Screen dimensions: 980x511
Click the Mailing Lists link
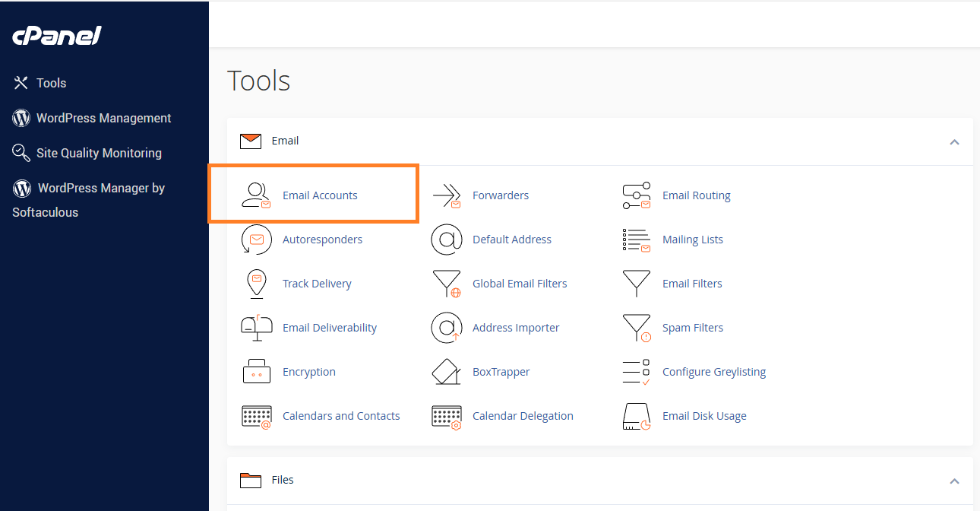tap(692, 240)
